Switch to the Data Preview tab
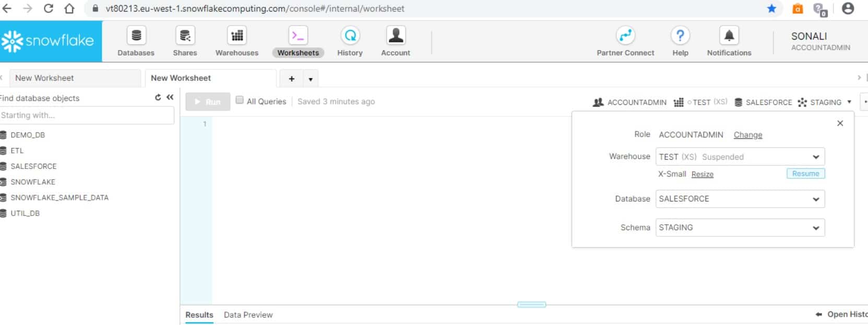Image resolution: width=868 pixels, height=325 pixels. pos(248,315)
